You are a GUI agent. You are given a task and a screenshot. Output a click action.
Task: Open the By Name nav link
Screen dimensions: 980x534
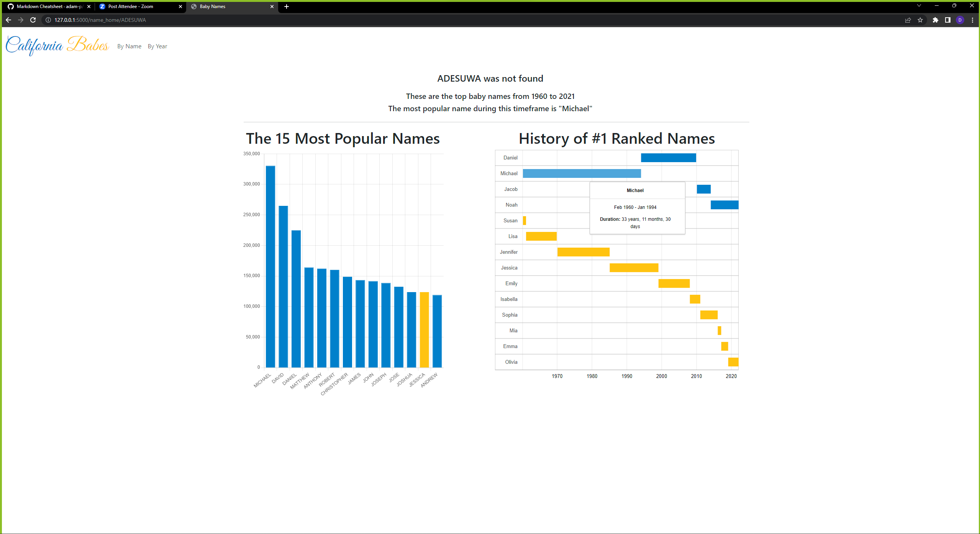tap(129, 46)
